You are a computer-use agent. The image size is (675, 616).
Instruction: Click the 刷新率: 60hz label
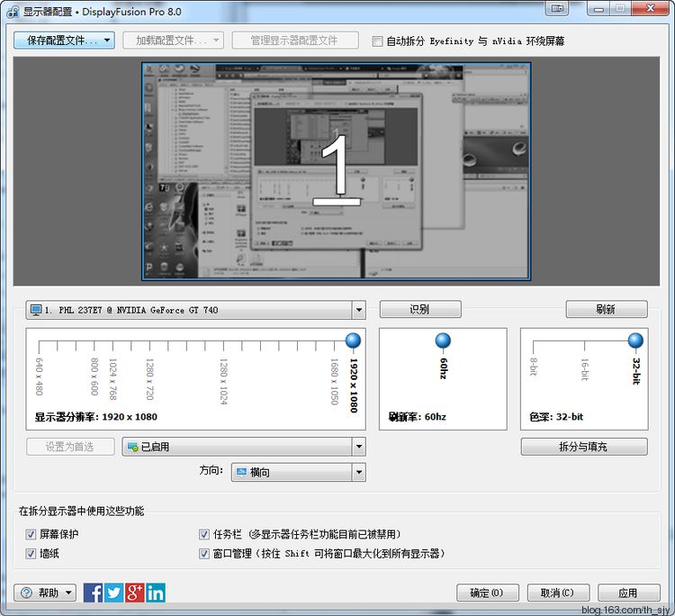[x=417, y=417]
